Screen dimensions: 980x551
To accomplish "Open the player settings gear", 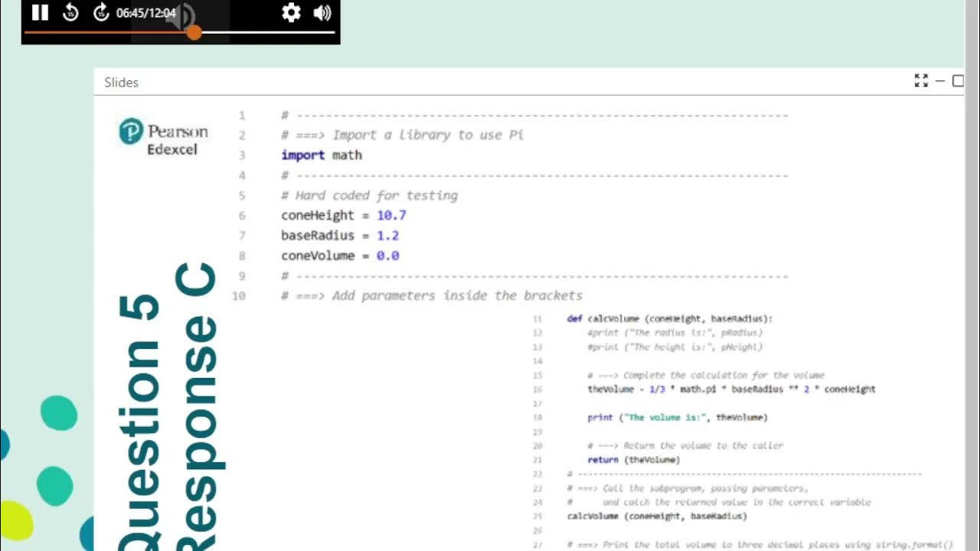I will 291,12.
